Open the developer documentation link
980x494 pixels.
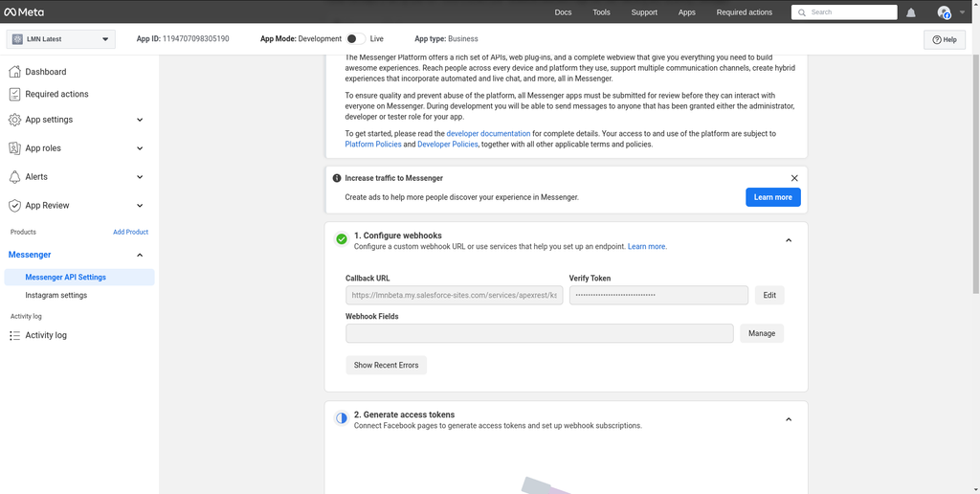488,134
